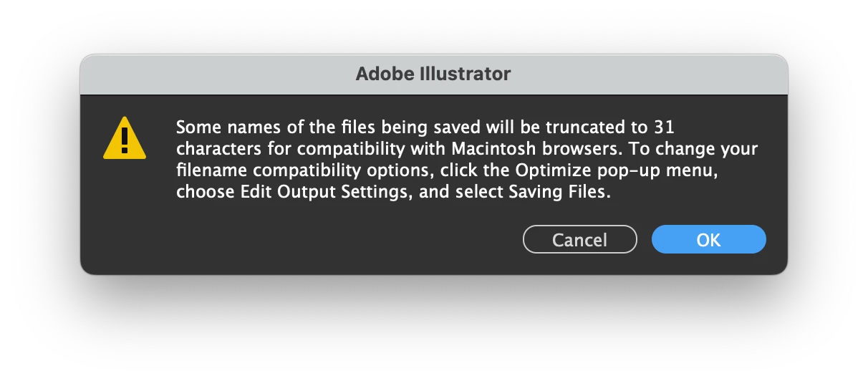Screen dimensions: 868x381
Task: Click the Adobe Illustrator dialog title
Action: tap(433, 74)
